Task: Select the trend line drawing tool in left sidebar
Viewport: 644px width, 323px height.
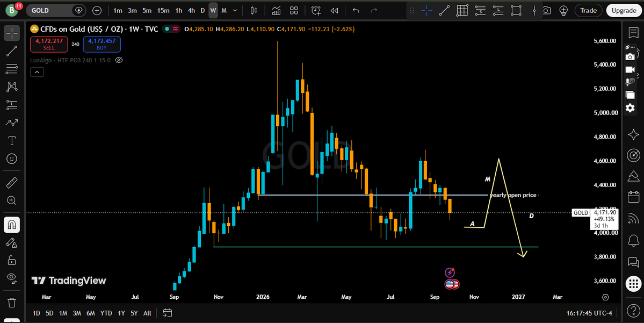Action: (12, 51)
